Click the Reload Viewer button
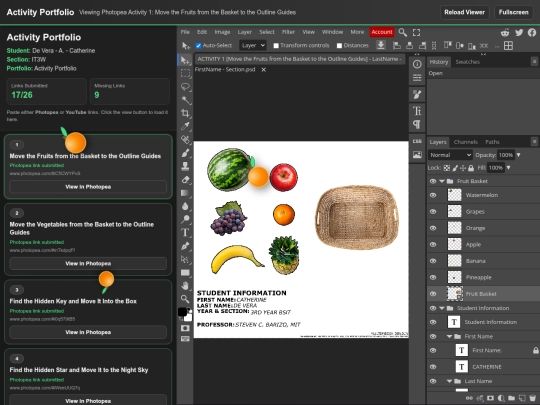This screenshot has height=405, width=540. point(464,12)
